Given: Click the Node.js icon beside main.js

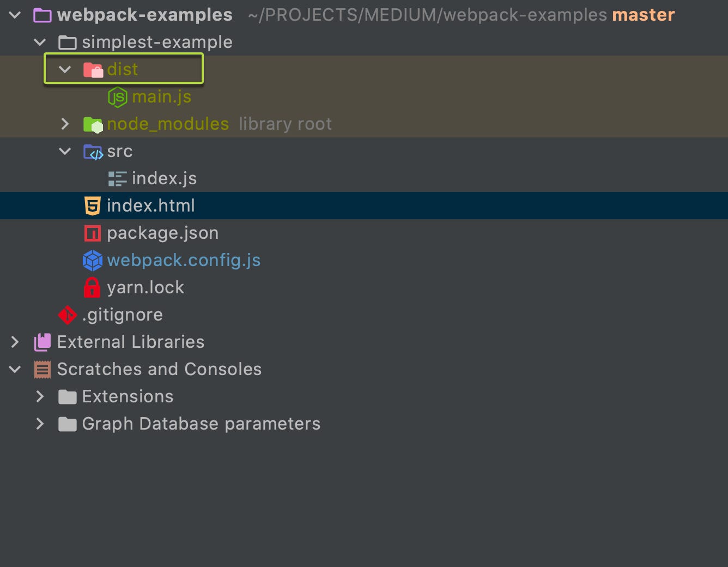Looking at the screenshot, I should 117,97.
